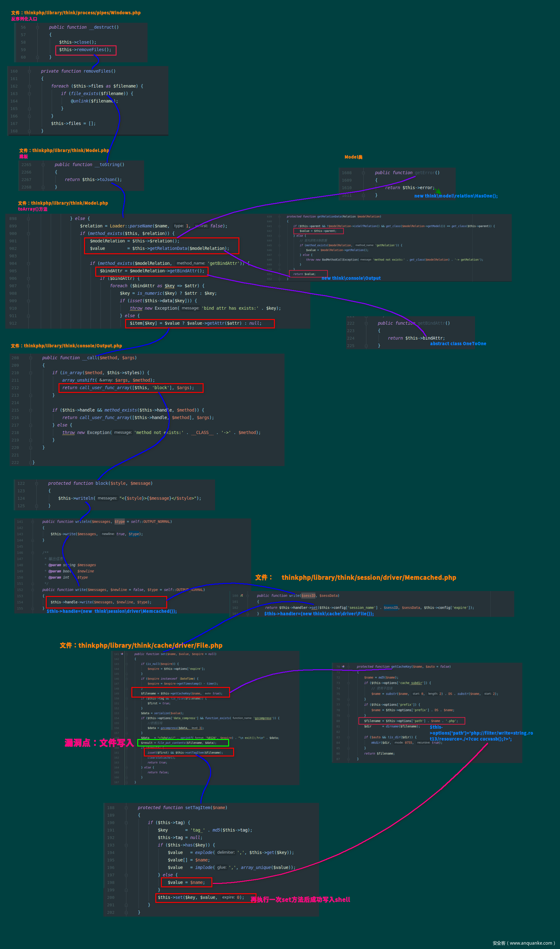The image size is (560, 949).
Task: Click return $value; in getRelationData
Action: point(304,274)
